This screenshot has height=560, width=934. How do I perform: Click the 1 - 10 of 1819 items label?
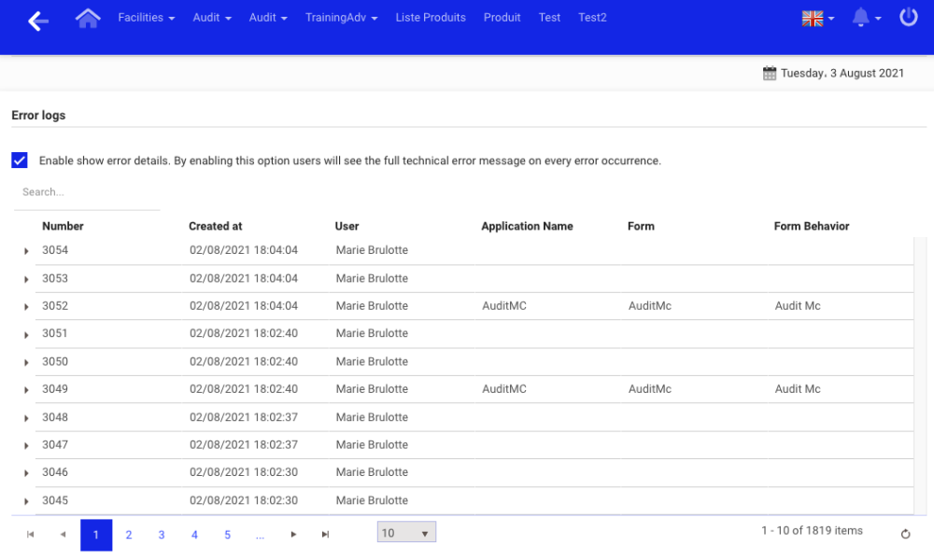pyautogui.click(x=812, y=530)
